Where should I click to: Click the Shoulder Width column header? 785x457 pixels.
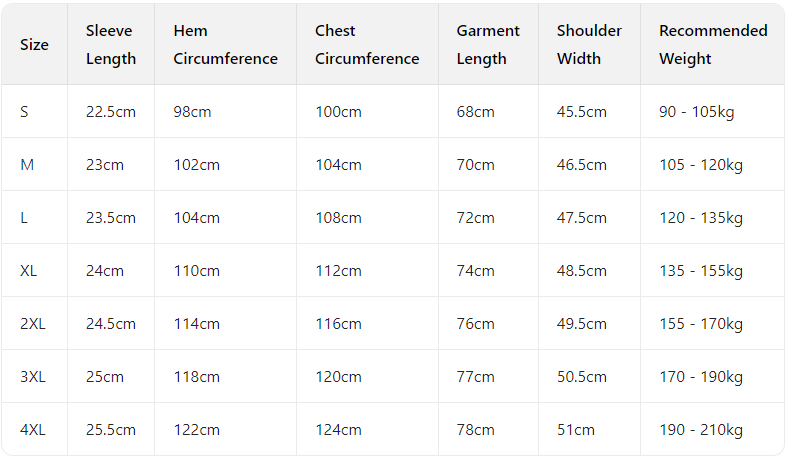(x=589, y=45)
